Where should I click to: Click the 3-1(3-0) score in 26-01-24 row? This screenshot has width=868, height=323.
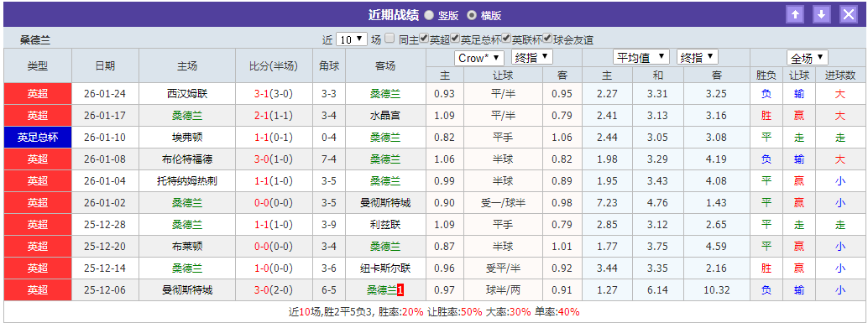274,94
